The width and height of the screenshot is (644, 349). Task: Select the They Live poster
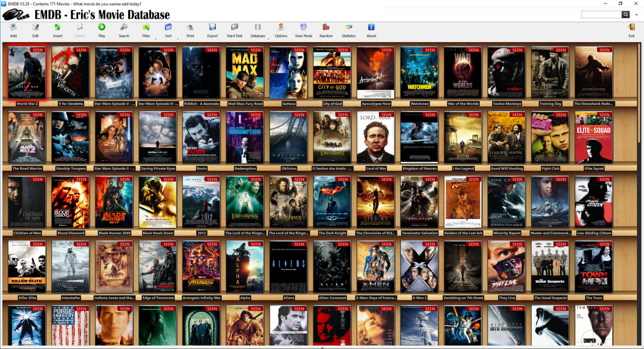[x=507, y=267]
